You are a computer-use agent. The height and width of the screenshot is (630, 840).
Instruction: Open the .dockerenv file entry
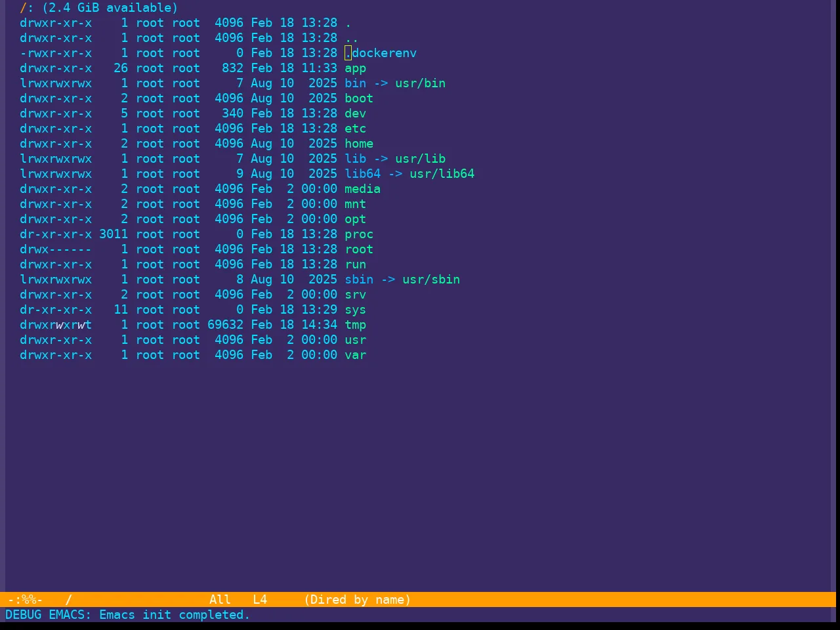381,53
